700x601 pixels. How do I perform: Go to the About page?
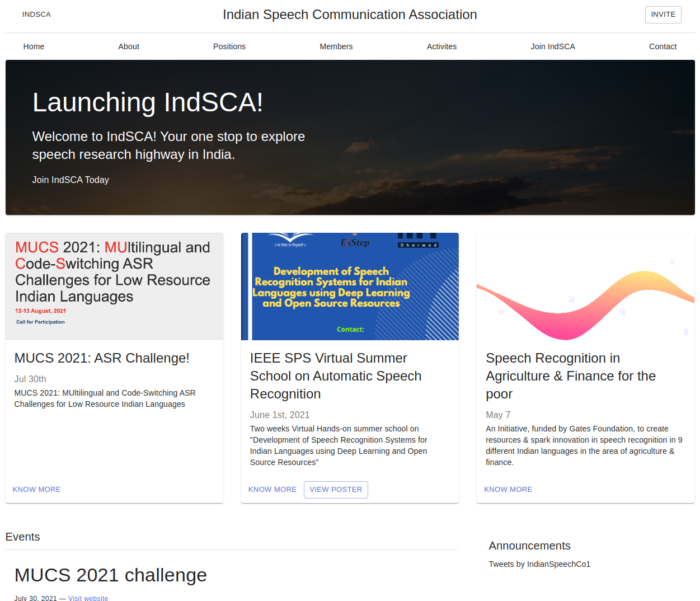tap(129, 46)
